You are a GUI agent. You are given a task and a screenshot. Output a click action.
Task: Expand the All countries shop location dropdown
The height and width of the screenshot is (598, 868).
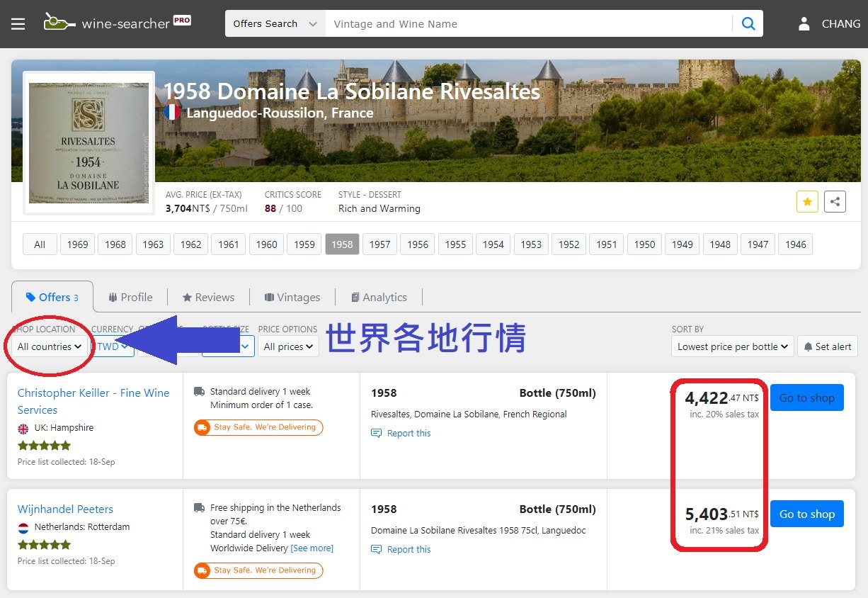click(50, 346)
